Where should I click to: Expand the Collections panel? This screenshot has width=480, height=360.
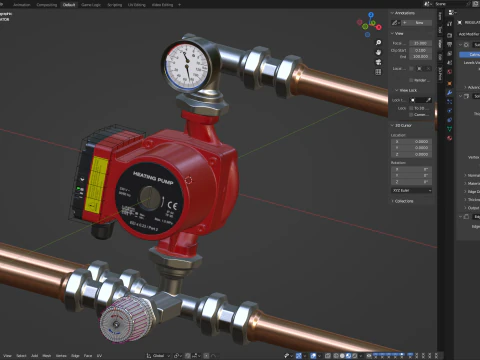[x=402, y=201]
